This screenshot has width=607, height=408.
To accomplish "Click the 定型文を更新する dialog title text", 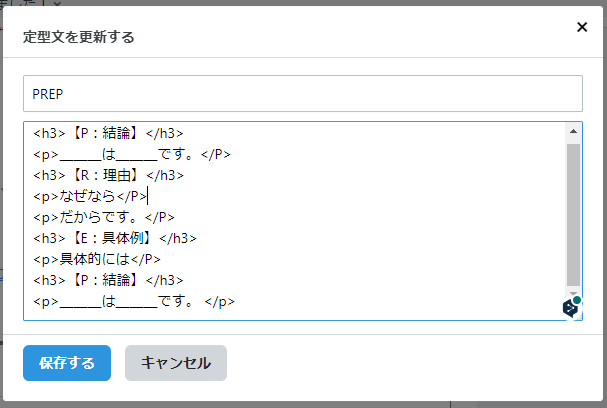I will click(79, 37).
